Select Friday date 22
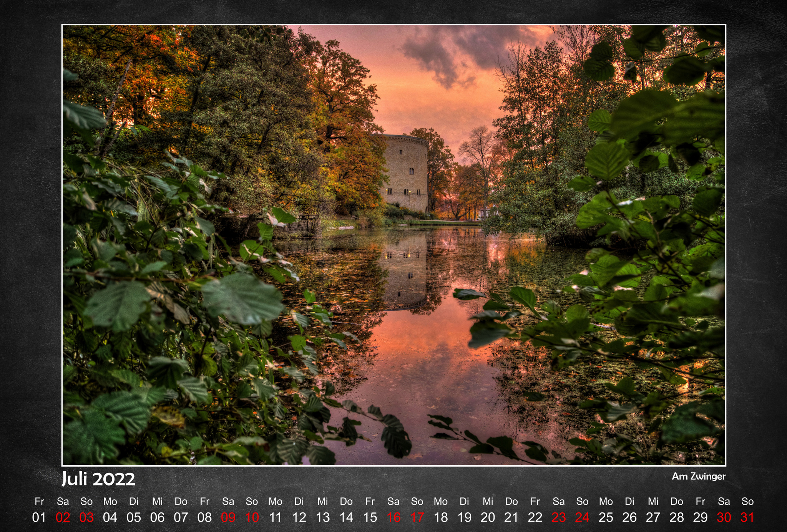 535,517
